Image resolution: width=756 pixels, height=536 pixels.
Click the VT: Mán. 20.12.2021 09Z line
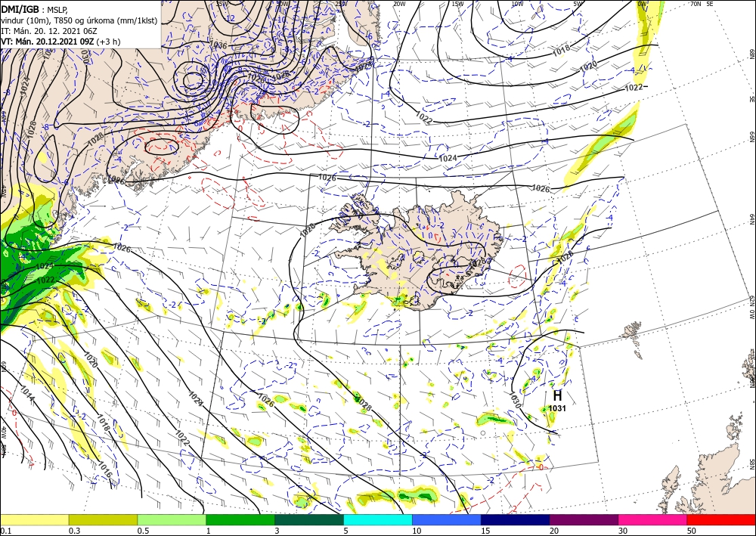coord(60,42)
